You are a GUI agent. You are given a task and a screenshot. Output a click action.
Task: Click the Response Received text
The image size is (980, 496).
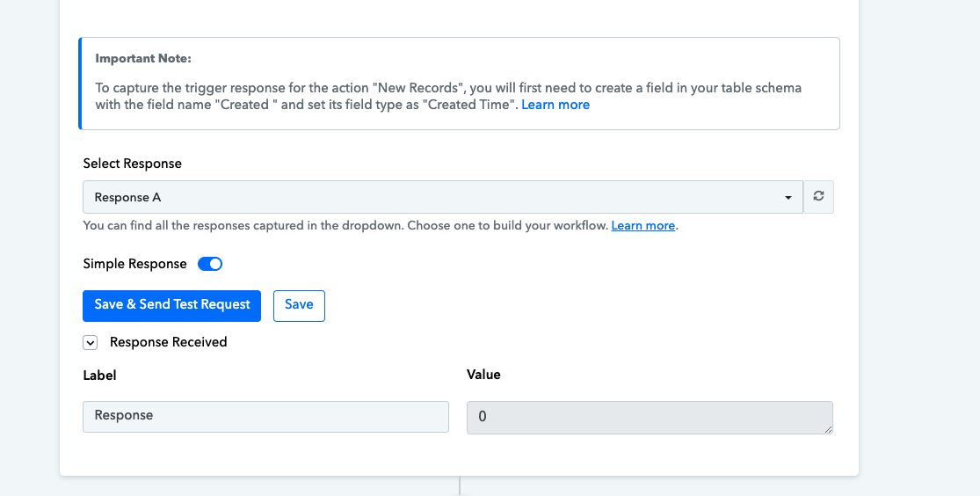(168, 342)
